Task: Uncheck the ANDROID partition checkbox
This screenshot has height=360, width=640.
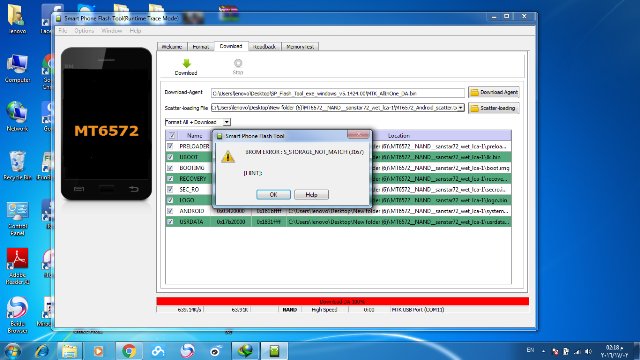Action: 170,211
